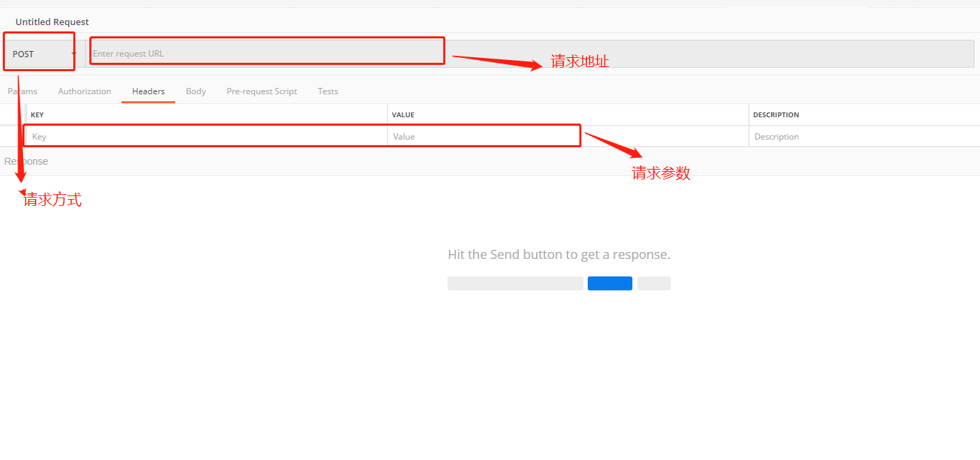980x460 pixels.
Task: Switch to the Tests tab
Action: pyautogui.click(x=327, y=91)
